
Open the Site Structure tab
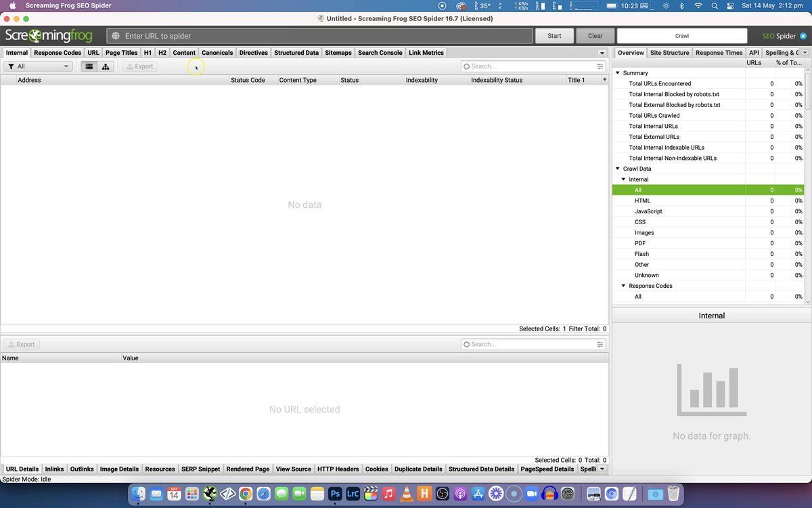pyautogui.click(x=669, y=53)
